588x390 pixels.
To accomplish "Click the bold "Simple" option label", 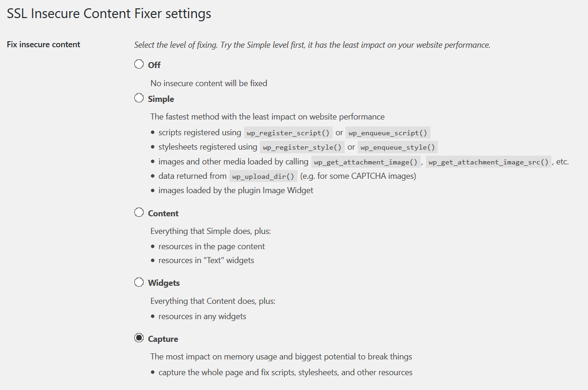I will [161, 99].
